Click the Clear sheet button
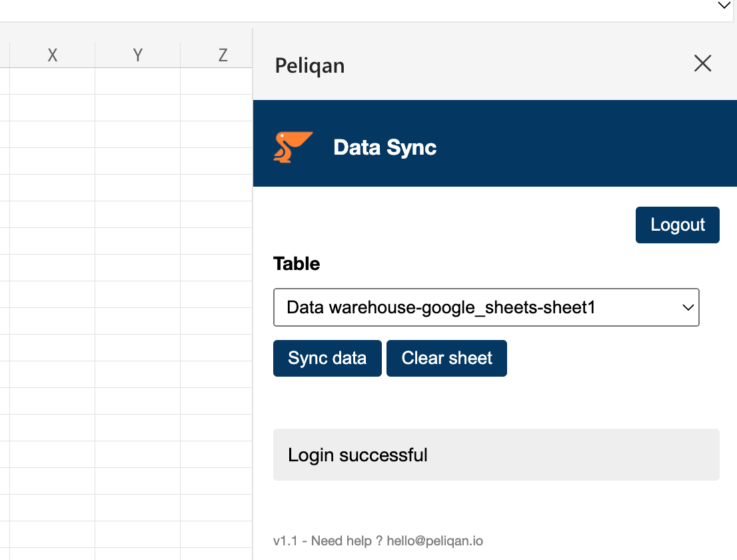Screen dimensions: 737x560 (x=446, y=358)
